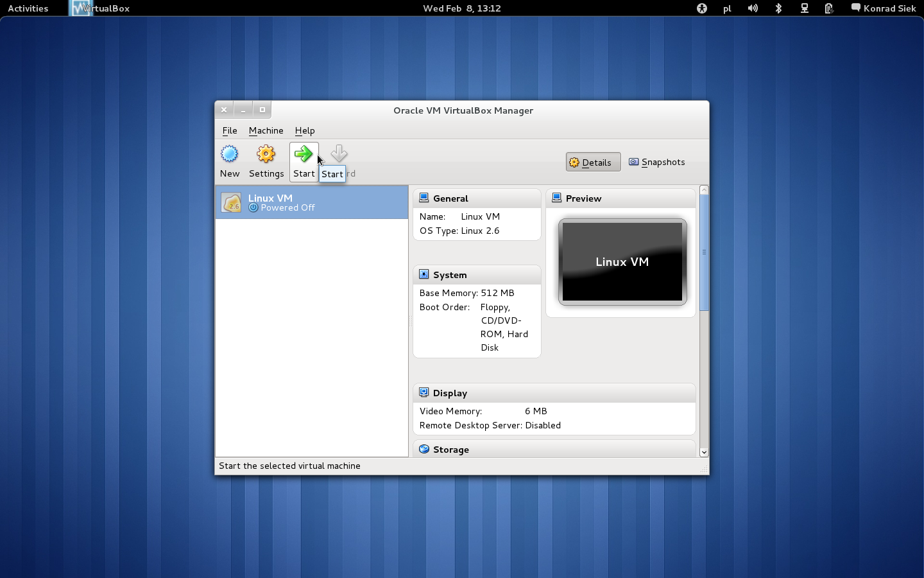This screenshot has height=578, width=924.
Task: Open the File menu
Action: [x=230, y=130]
